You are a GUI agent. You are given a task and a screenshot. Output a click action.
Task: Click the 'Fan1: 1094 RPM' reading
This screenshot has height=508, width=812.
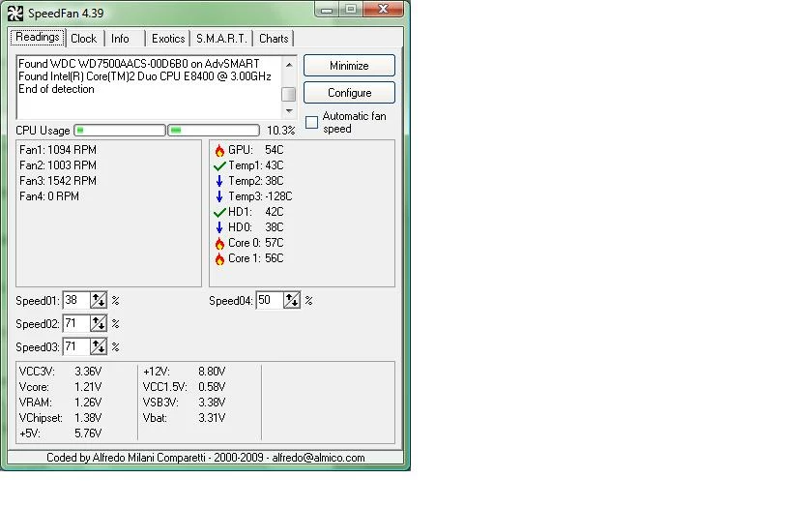pos(58,150)
